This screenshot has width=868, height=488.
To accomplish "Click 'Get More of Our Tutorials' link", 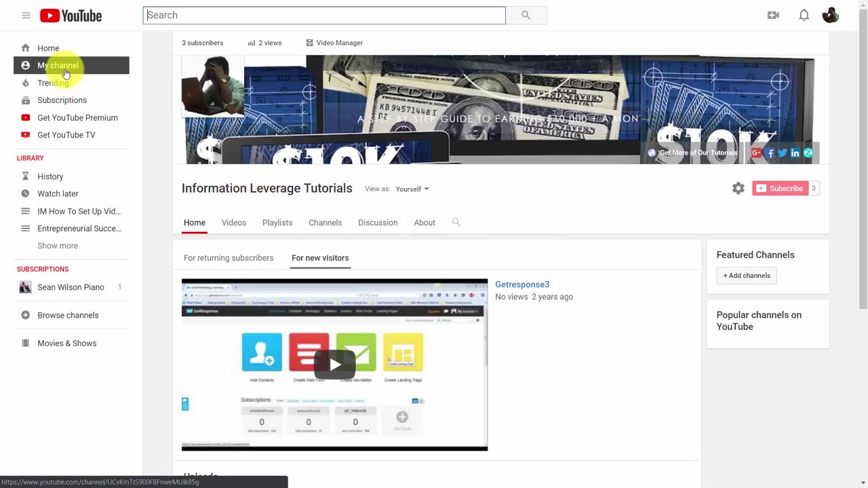I will tap(692, 153).
